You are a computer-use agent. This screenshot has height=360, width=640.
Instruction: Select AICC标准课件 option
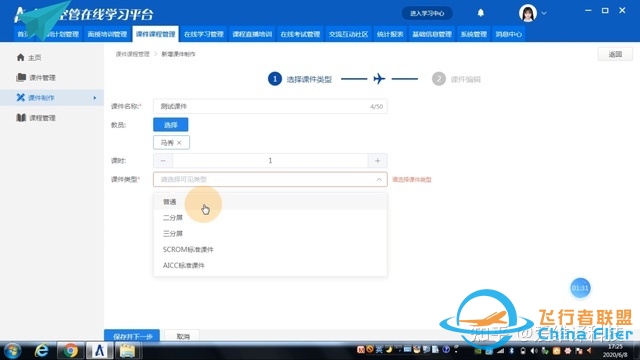pyautogui.click(x=270, y=266)
